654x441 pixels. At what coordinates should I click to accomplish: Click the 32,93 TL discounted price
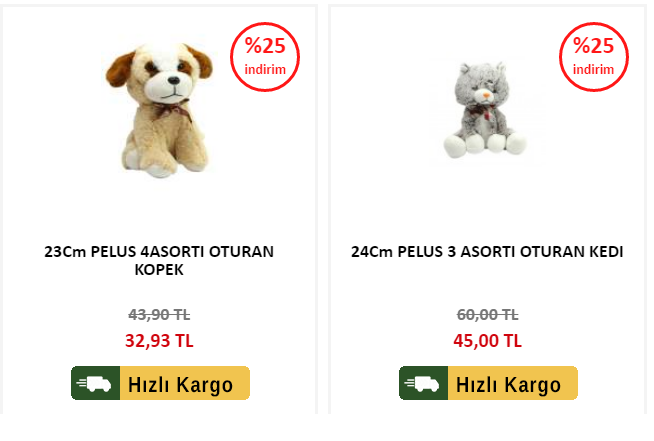pos(159,340)
